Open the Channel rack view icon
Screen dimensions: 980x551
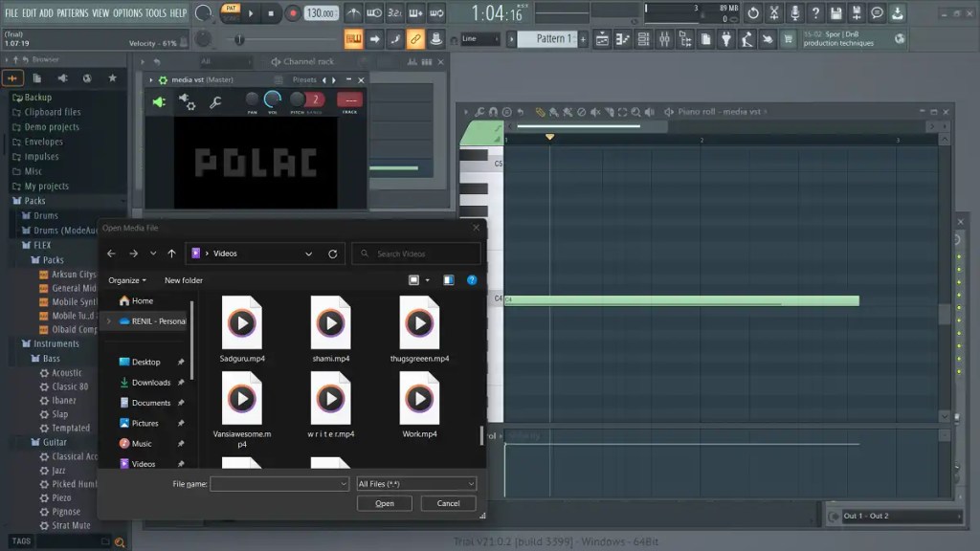pos(643,39)
